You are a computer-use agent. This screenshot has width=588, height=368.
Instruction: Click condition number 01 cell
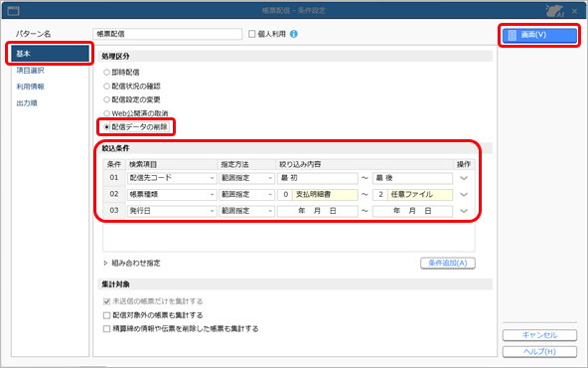[114, 178]
